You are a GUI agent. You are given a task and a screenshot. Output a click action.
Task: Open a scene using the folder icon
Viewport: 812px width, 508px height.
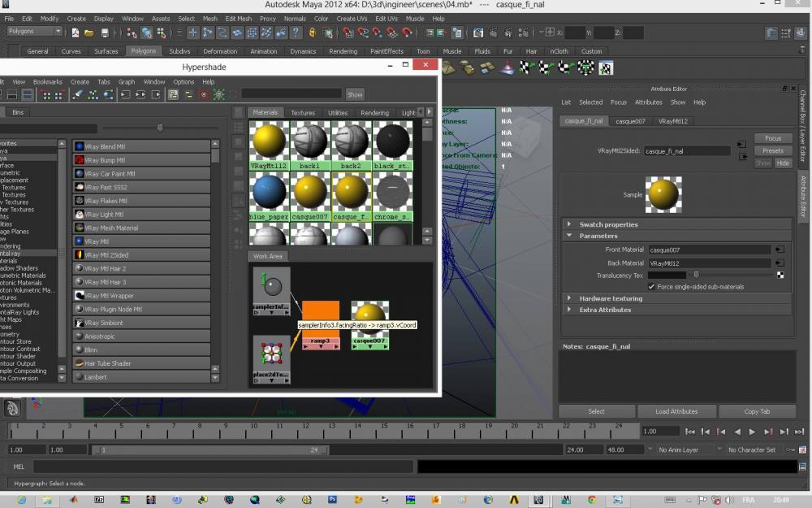[89, 33]
